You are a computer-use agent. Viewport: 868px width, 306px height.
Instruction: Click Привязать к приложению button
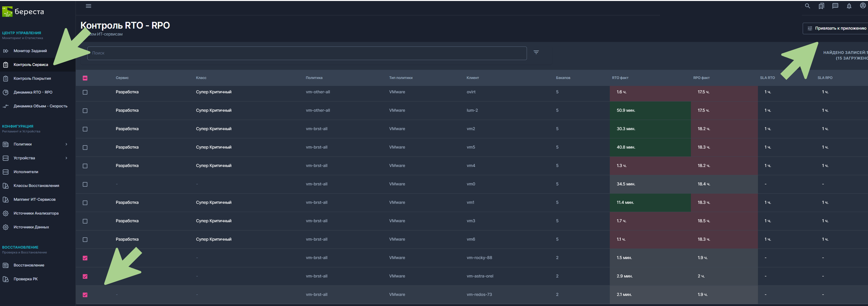tap(836, 28)
